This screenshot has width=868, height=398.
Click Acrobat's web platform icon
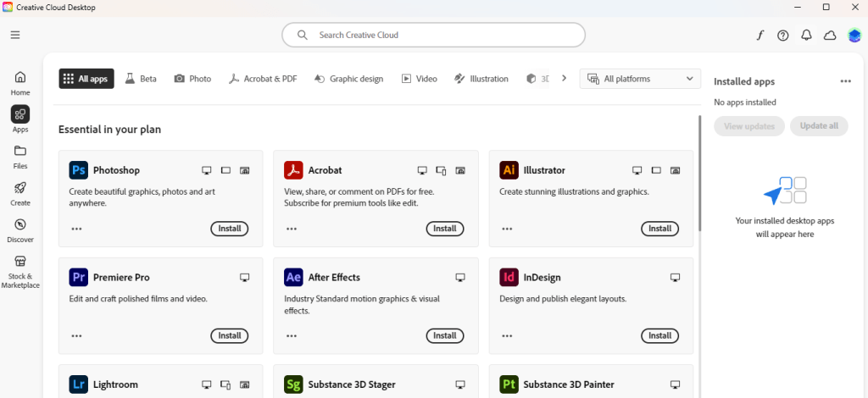click(460, 170)
